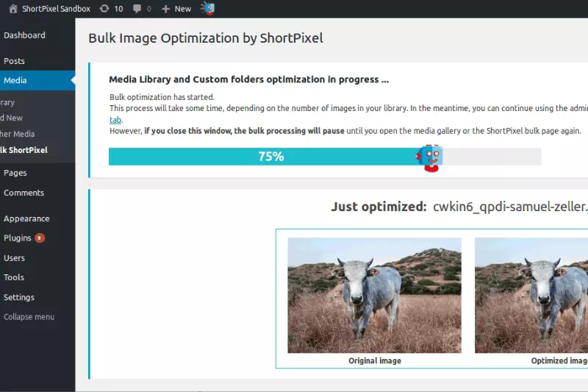Open Pages in the sidebar
The height and width of the screenshot is (392, 588).
15,173
